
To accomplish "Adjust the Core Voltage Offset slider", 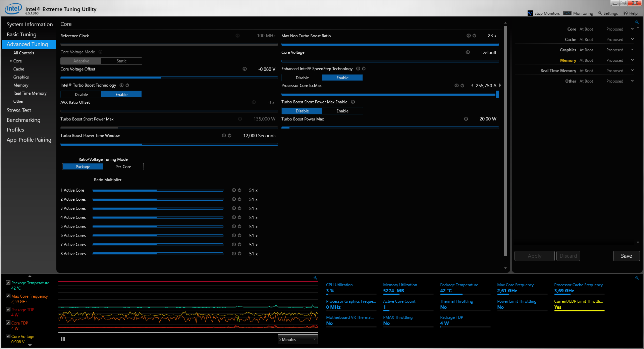I will (x=169, y=78).
